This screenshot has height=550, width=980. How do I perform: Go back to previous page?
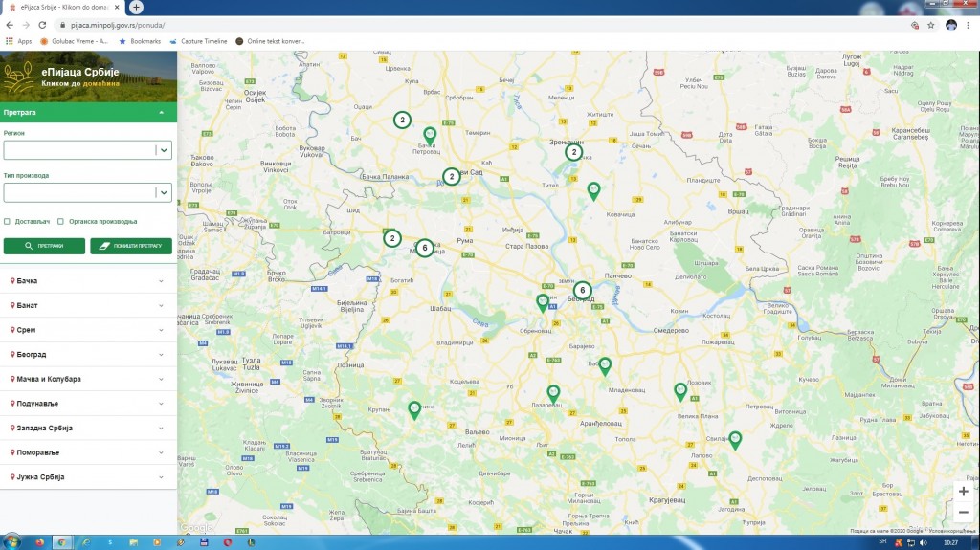[10, 25]
